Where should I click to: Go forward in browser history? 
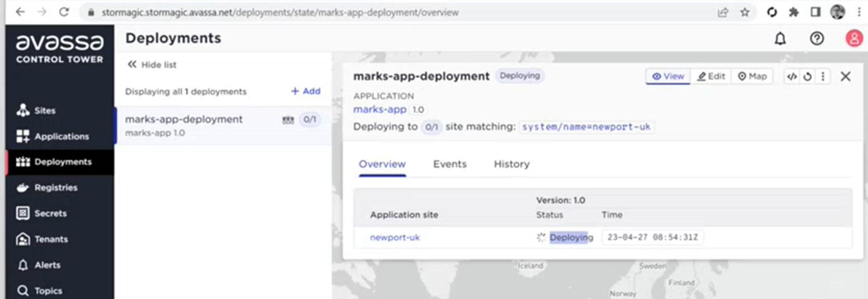(x=42, y=12)
